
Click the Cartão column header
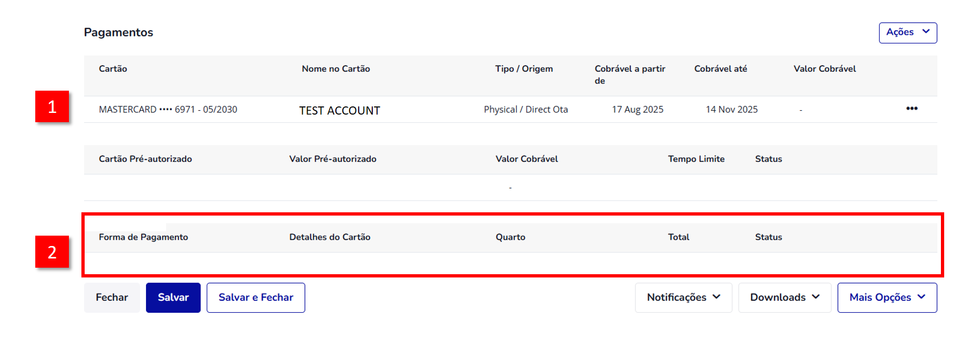(x=113, y=69)
